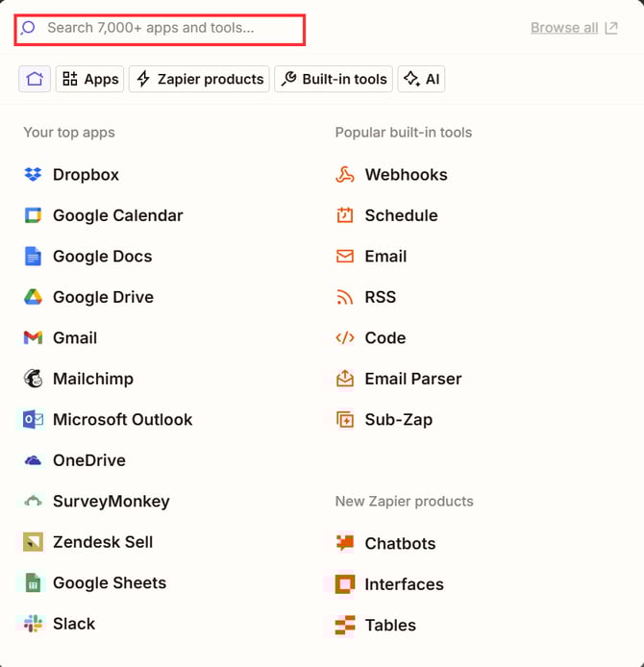Focus the search apps and tools field
This screenshot has height=667, width=644.
point(163,29)
